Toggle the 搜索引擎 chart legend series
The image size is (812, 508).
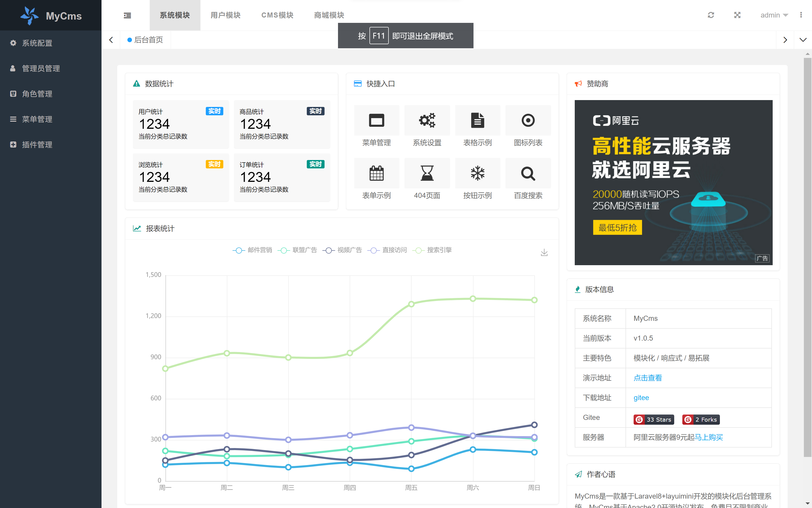[432, 250]
